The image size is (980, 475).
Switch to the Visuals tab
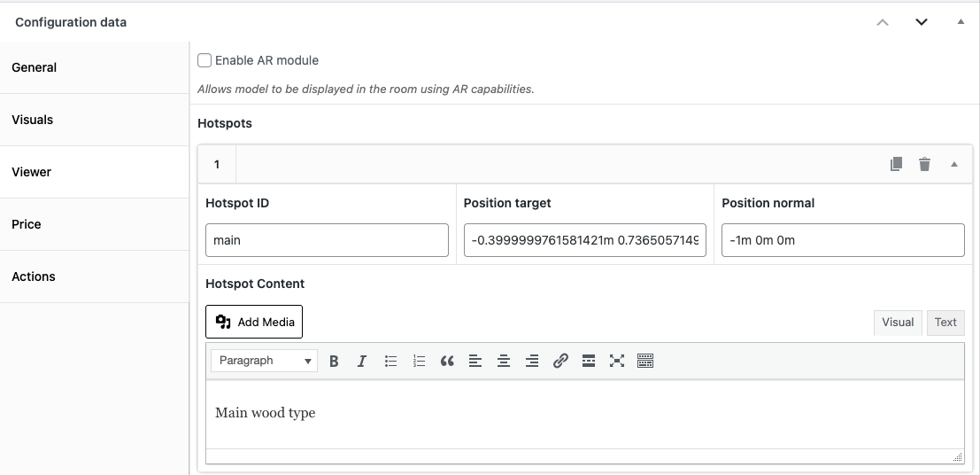(x=33, y=120)
